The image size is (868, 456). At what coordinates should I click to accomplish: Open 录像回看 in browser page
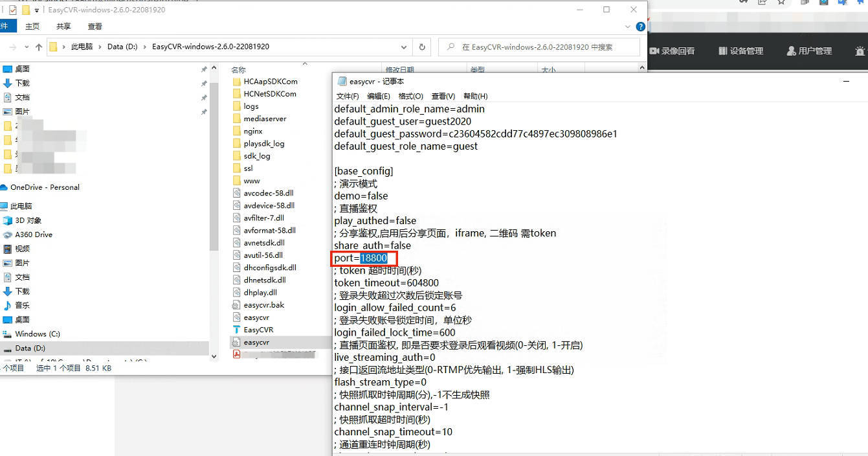(x=672, y=51)
